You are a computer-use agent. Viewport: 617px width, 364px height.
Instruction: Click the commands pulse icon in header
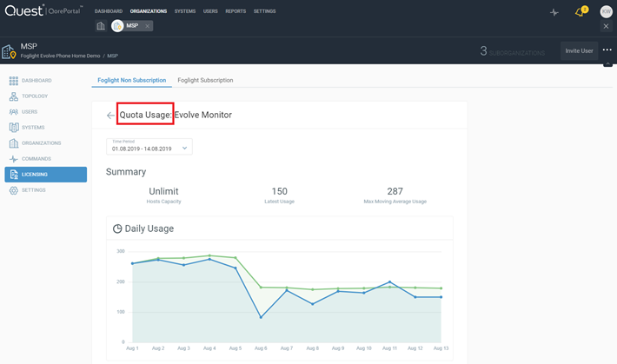(555, 12)
